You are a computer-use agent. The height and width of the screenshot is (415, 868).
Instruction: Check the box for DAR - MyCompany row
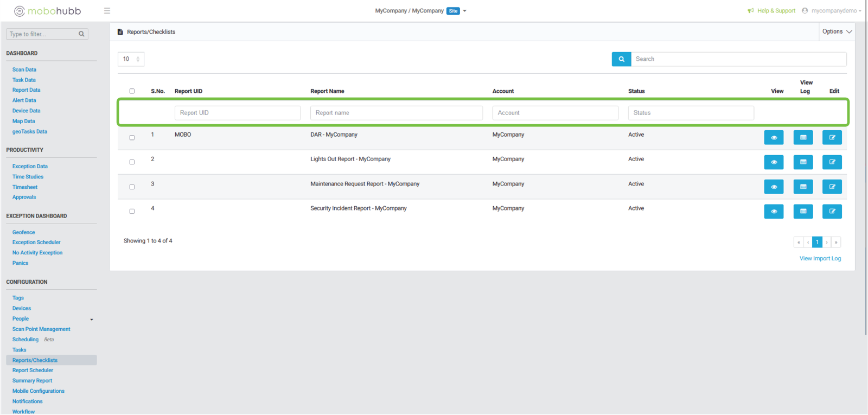(132, 138)
